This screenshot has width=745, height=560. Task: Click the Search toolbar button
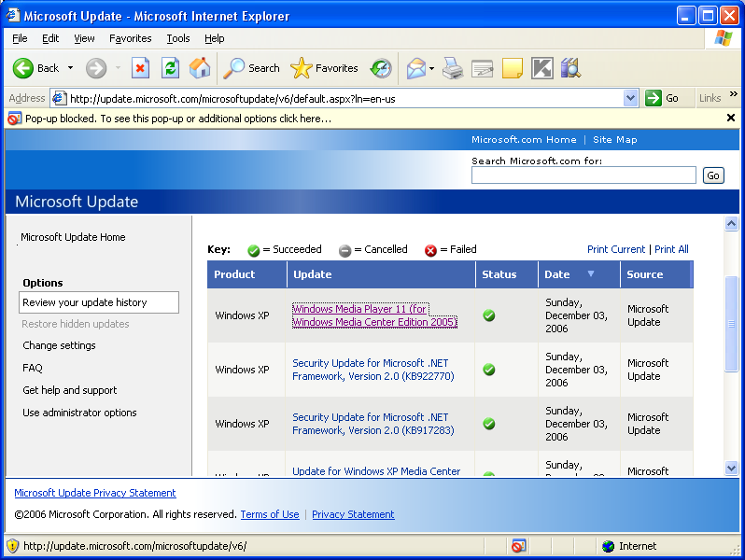click(252, 68)
